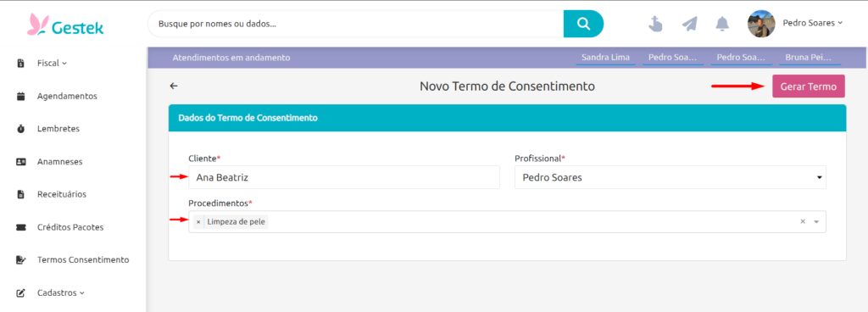Click the paper plane send icon

689,24
